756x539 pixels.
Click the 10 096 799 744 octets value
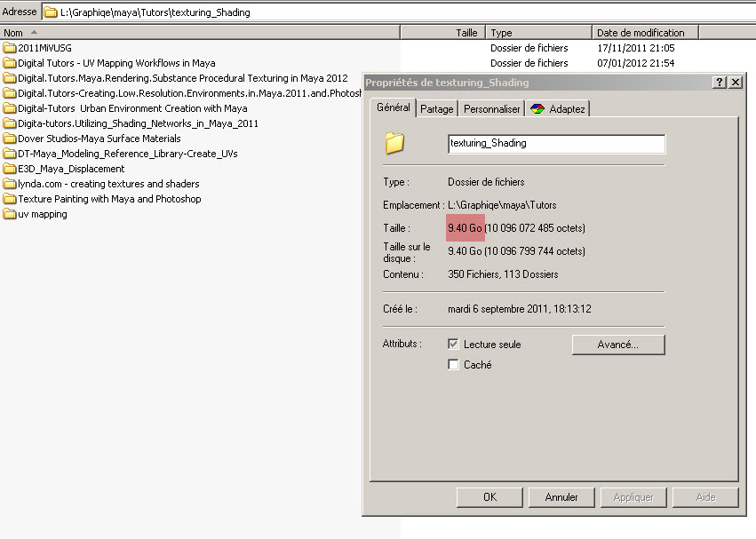point(535,251)
